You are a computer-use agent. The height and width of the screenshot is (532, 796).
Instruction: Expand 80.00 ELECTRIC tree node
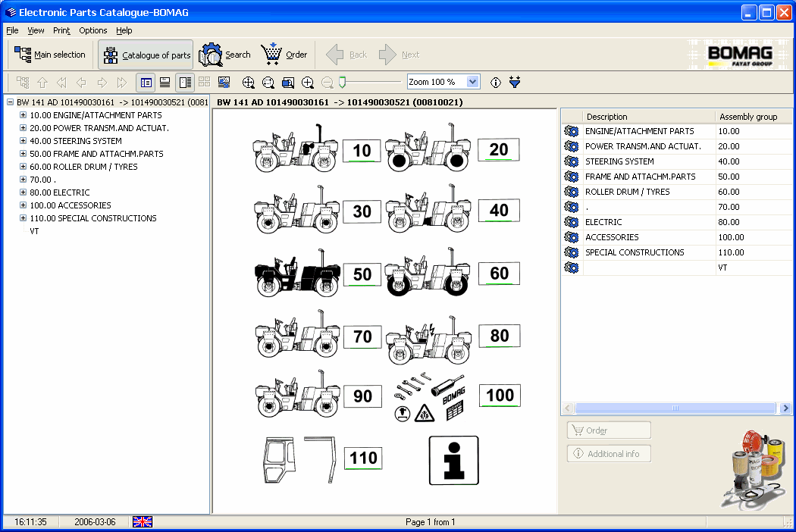pyautogui.click(x=23, y=192)
